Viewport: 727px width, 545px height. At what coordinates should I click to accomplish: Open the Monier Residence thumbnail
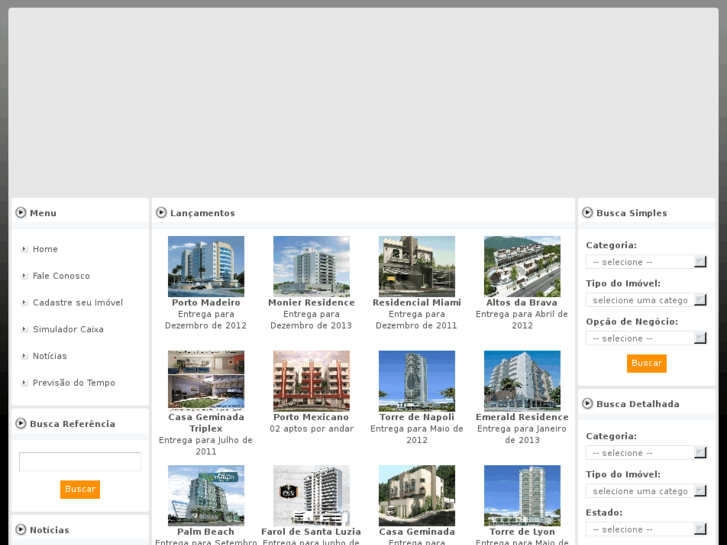311,266
